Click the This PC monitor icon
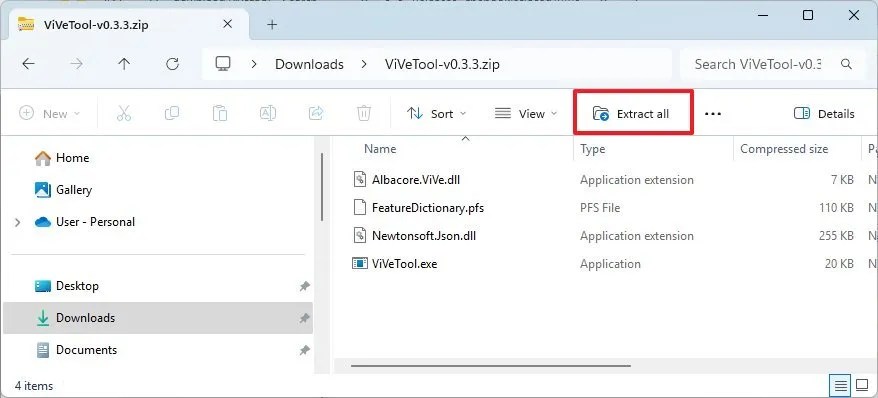This screenshot has width=878, height=398. [x=223, y=64]
